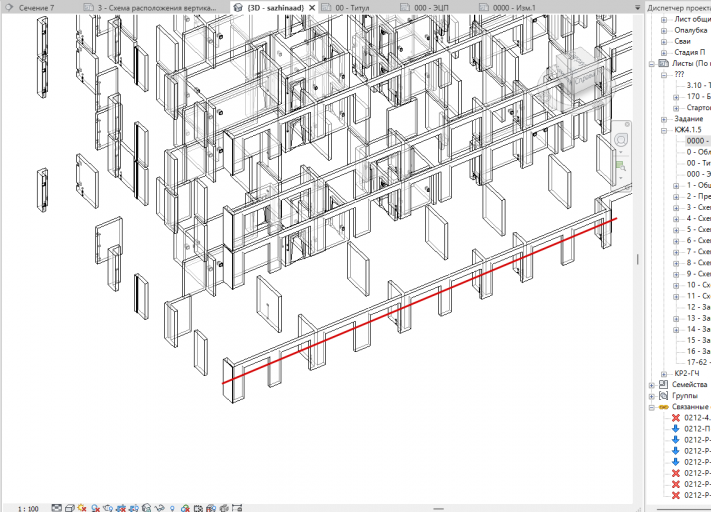This screenshot has width=711, height=512.
Task: Expand the Группы tree node
Action: (652, 396)
